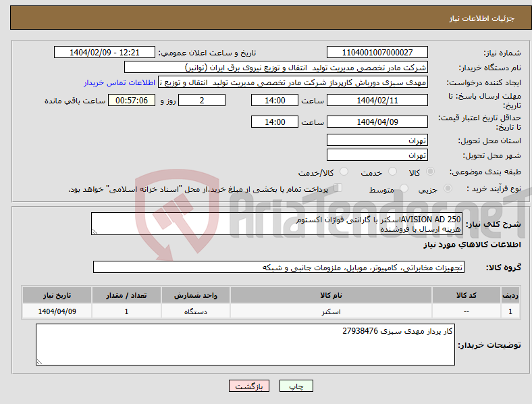Click the row number cell 1
This screenshot has height=404, width=532.
(510, 311)
